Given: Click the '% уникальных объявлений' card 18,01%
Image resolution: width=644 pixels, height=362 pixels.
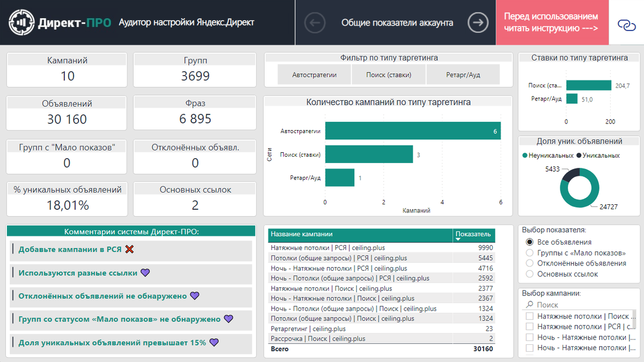Looking at the screenshot, I should [67, 198].
